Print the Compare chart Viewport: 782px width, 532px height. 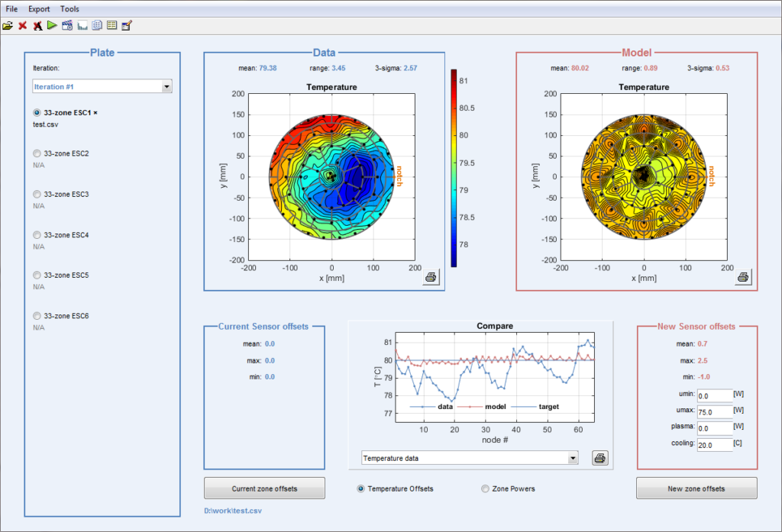[600, 458]
